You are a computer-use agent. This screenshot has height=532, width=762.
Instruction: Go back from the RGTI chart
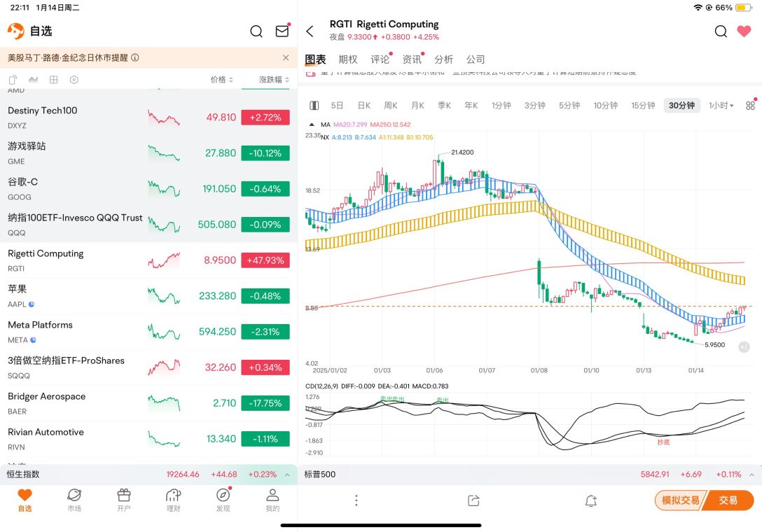tap(310, 31)
